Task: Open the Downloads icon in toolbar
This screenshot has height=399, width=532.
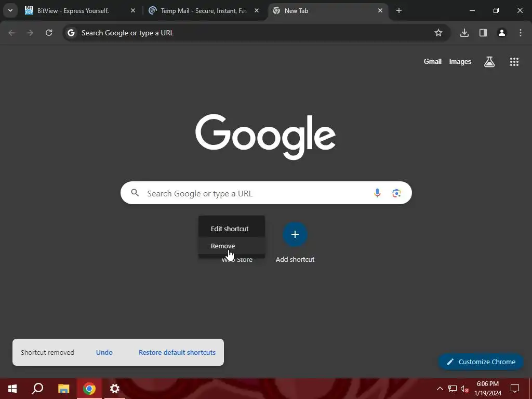Action: pos(464,33)
